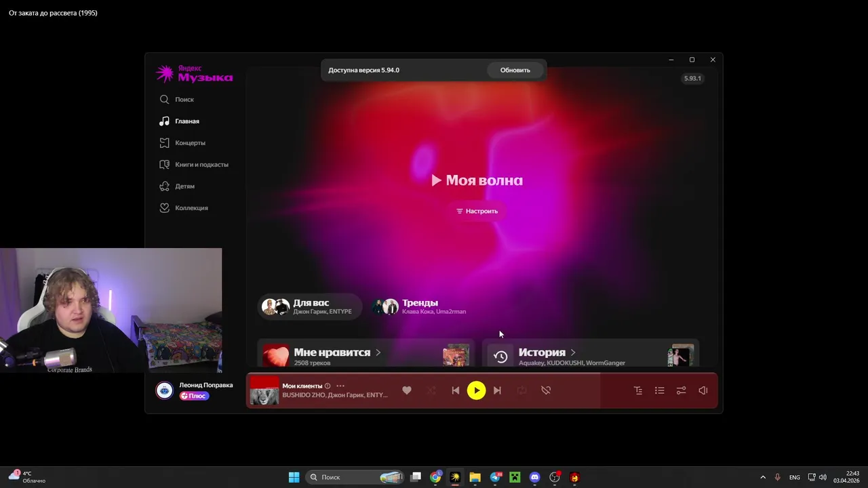Viewport: 868px width, 488px height.
Task: Start playing Моя волна
Action: coord(477,180)
